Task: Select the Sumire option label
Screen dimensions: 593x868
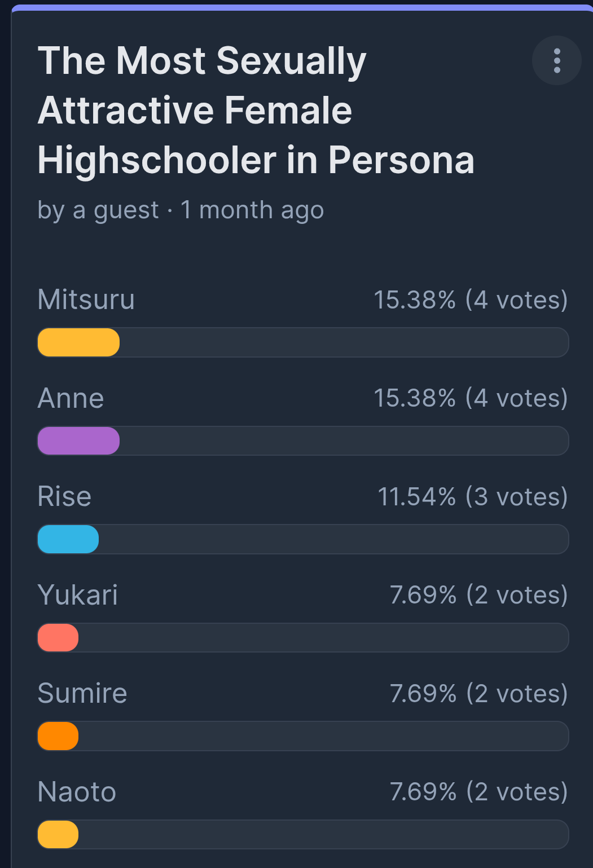Action: click(x=82, y=693)
